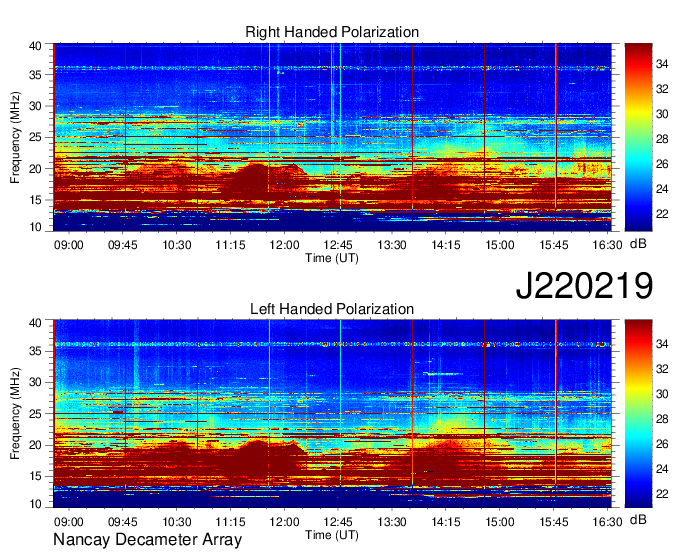This screenshot has width=680, height=552.
Task: Click the "34" value on the upper colorbar scale
Action: click(662, 64)
